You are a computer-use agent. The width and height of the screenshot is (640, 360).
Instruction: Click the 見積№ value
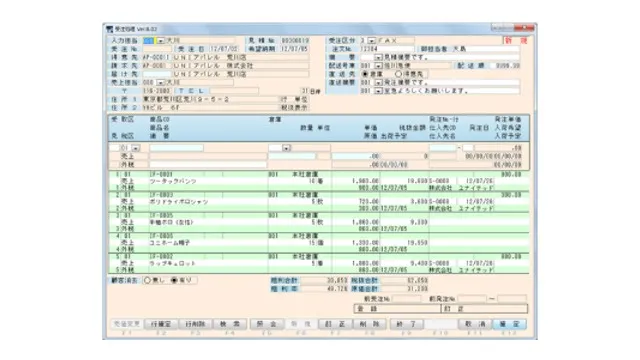click(295, 41)
